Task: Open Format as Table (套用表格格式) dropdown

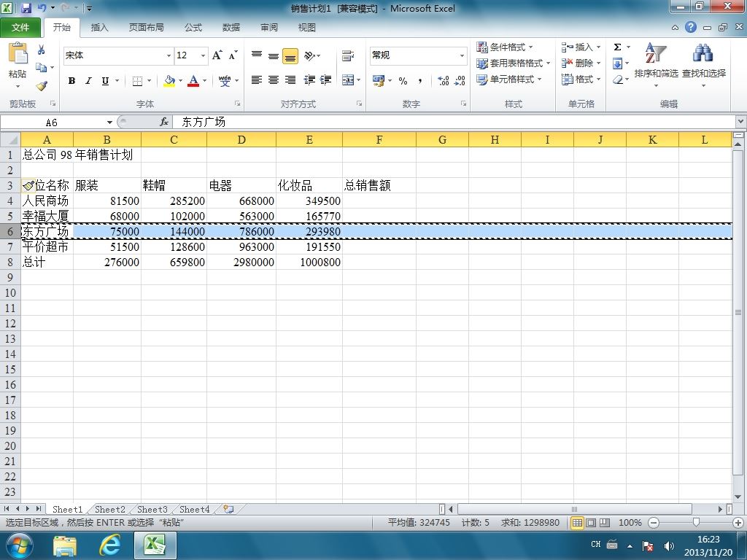Action: click(513, 63)
